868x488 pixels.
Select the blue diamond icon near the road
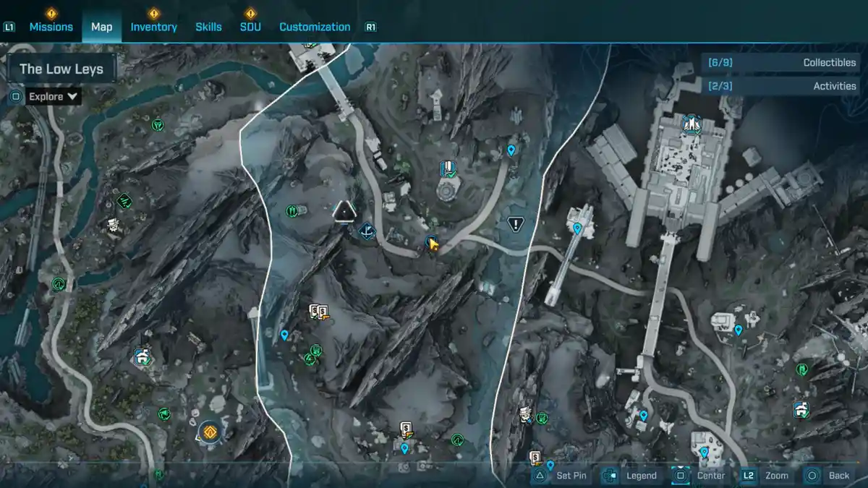click(x=367, y=231)
